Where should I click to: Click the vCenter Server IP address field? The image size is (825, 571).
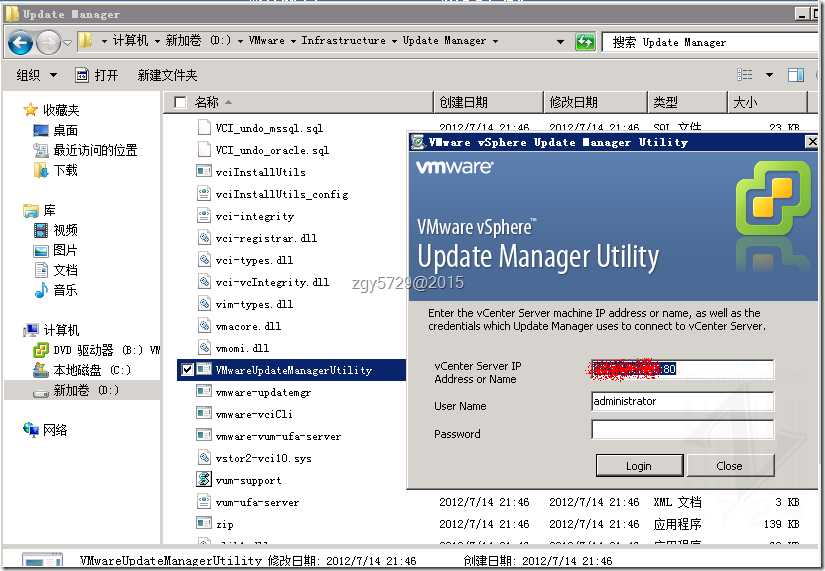[x=682, y=369]
